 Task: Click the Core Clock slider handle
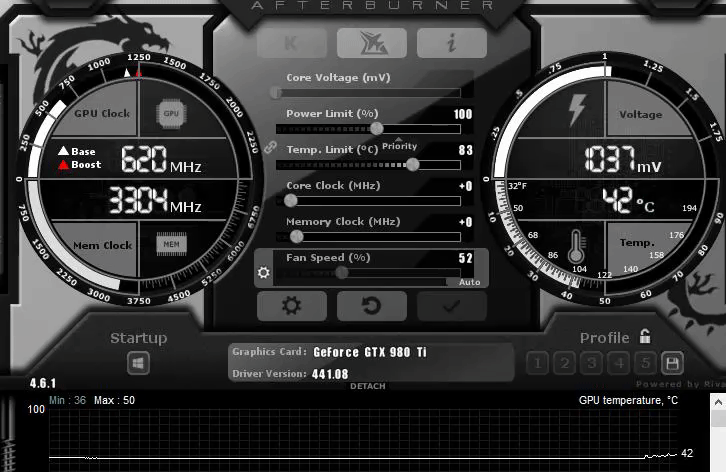coord(290,201)
